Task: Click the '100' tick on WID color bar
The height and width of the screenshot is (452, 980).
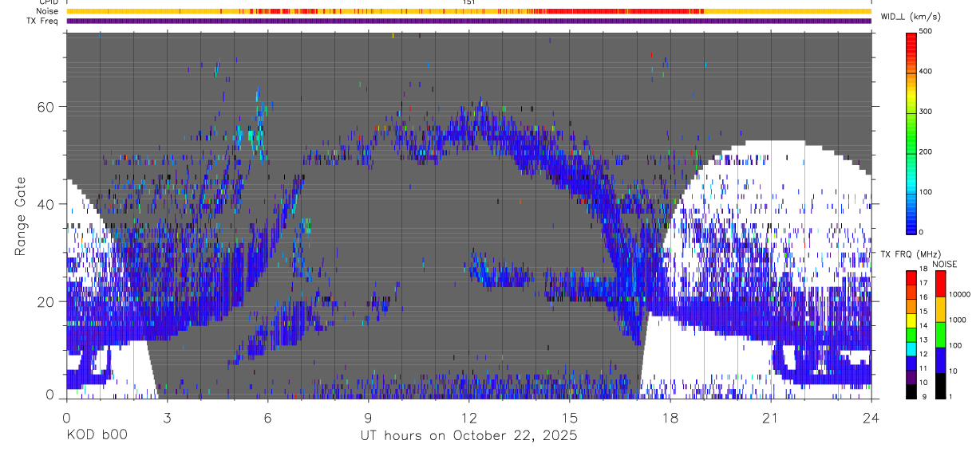Action: coord(927,193)
